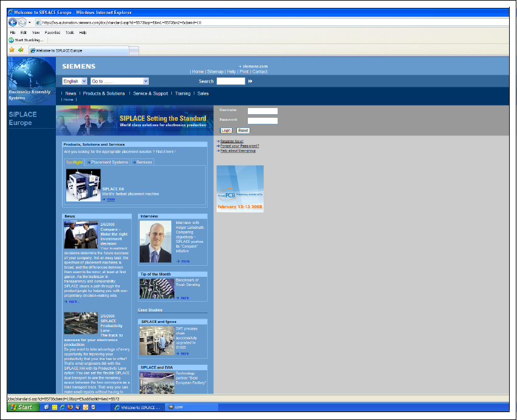Screen dimensions: 517x420
Task: Click the SIPLACE Europe sidebar heading
Action: (22, 118)
